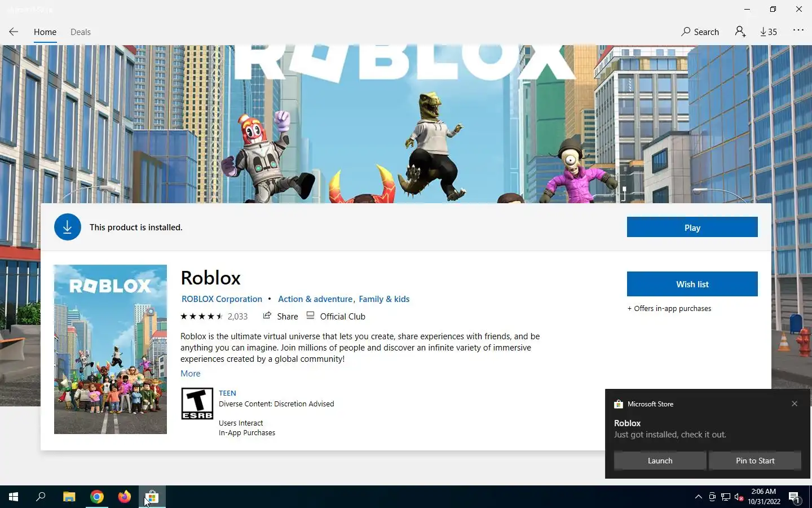Screen dimensions: 812x508
Task: Share the Roblox product page
Action: [280, 316]
